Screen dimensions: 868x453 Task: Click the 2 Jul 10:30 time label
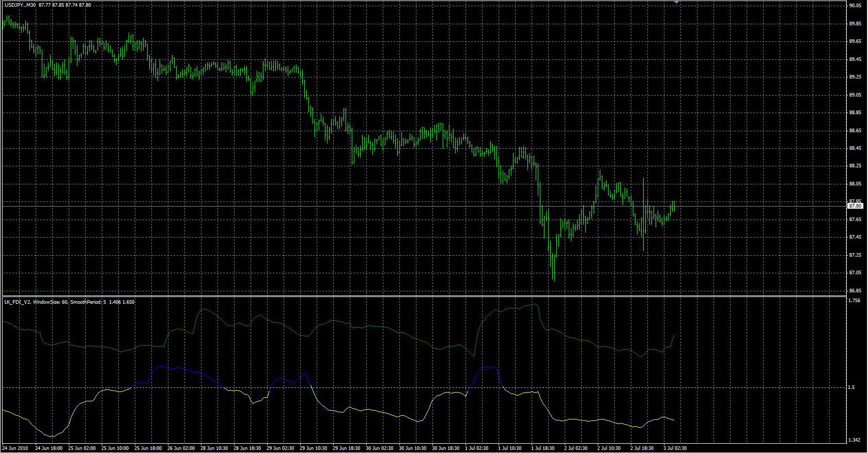tap(610, 448)
